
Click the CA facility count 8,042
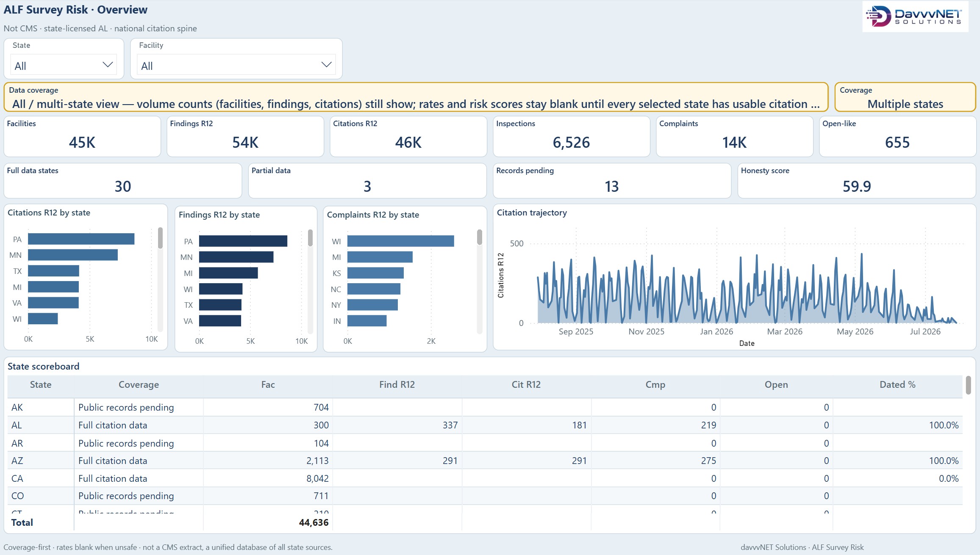click(x=317, y=478)
